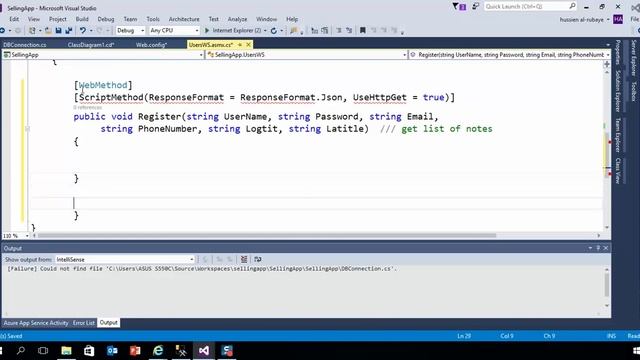Open Microsoft Store from taskbar
The width and height of the screenshot is (640, 360).
[x=89, y=351]
